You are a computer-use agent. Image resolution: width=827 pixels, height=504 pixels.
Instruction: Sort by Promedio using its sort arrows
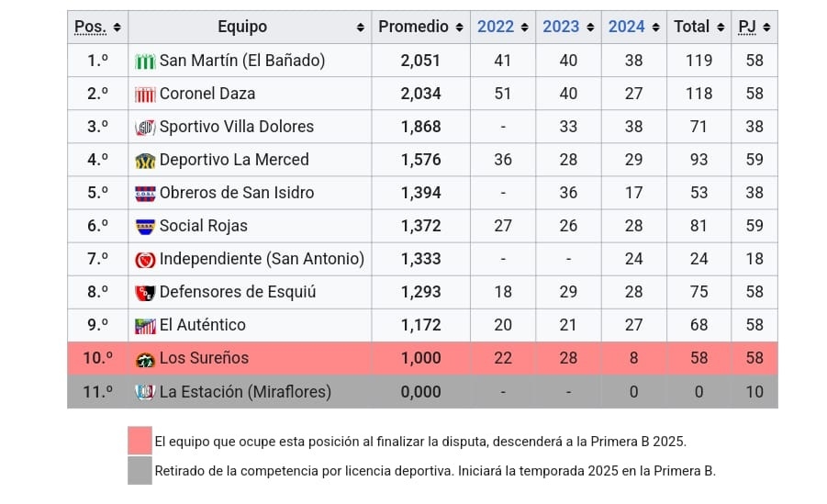459,28
